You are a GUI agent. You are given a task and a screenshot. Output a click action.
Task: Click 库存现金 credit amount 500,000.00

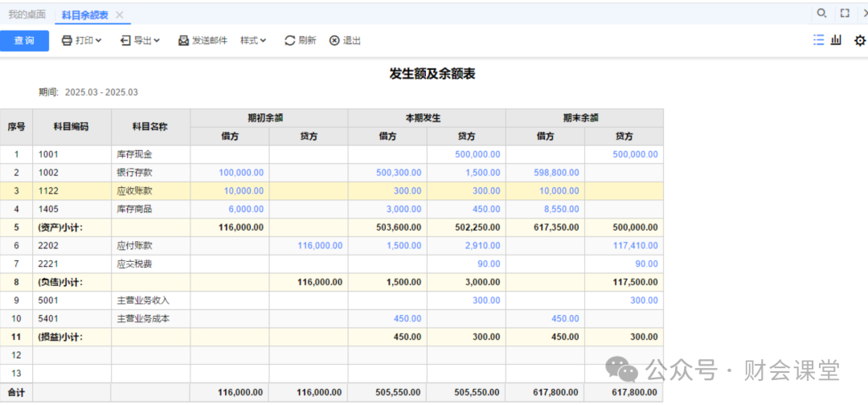click(477, 154)
